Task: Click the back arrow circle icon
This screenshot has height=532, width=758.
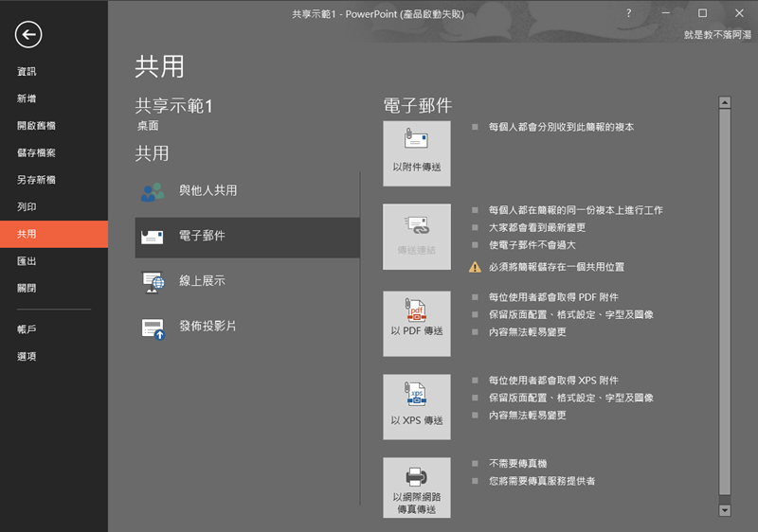Action: (28, 35)
